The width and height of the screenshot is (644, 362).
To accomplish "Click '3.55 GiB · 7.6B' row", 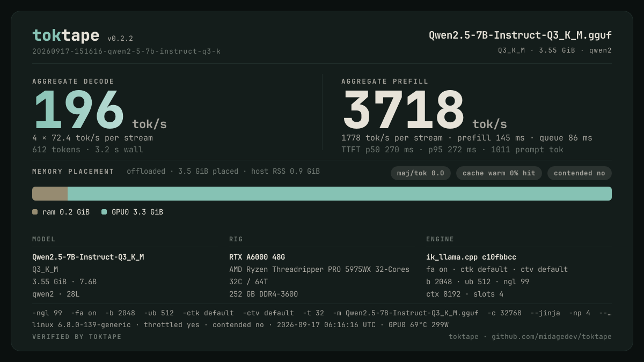I will point(64,282).
